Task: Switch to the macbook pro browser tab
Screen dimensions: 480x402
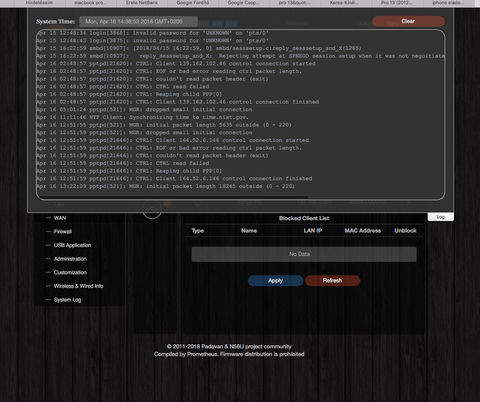Action: (90, 3)
